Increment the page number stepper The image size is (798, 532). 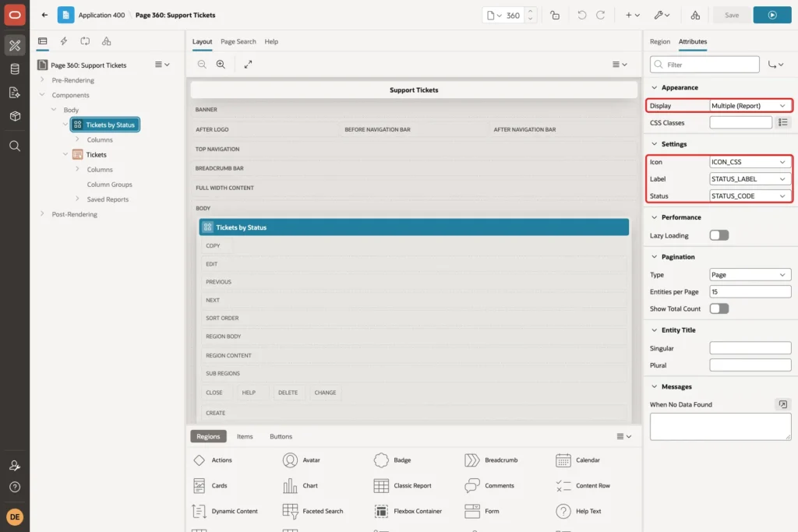pos(530,12)
